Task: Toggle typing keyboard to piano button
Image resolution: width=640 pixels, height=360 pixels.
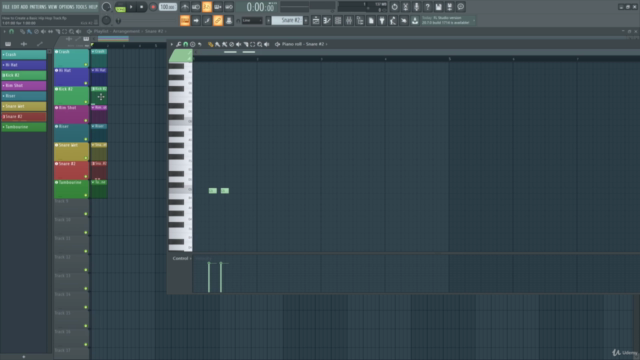Action: (185, 20)
